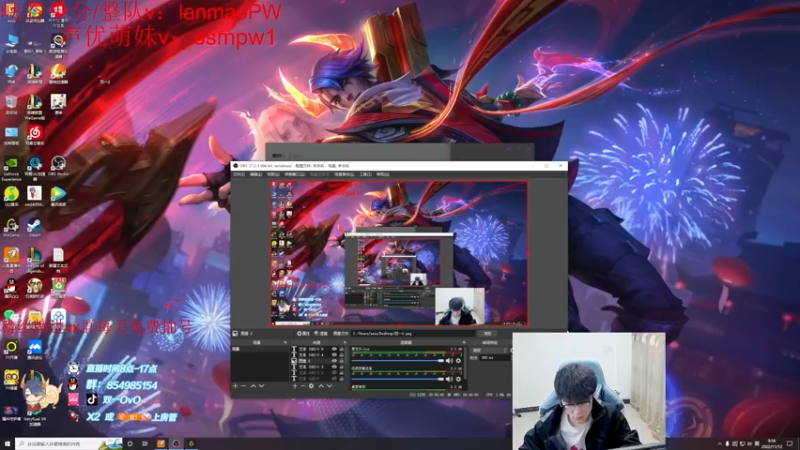Click 浏览 browse button beside image path
This screenshot has width=800, height=450.
click(487, 334)
